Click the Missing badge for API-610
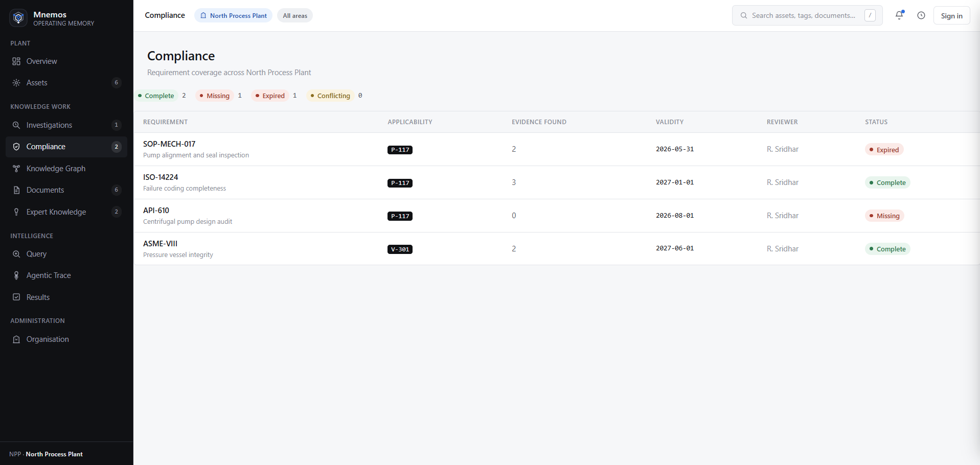The image size is (980, 465). (x=884, y=216)
